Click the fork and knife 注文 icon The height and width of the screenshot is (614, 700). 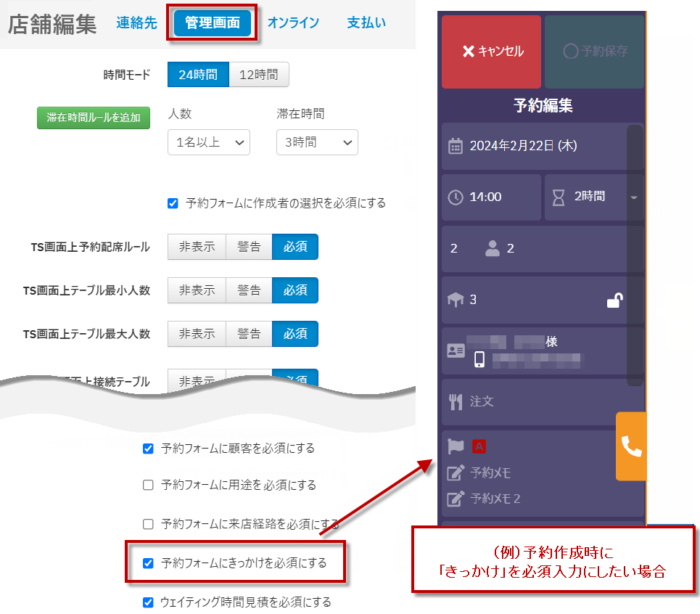(456, 401)
